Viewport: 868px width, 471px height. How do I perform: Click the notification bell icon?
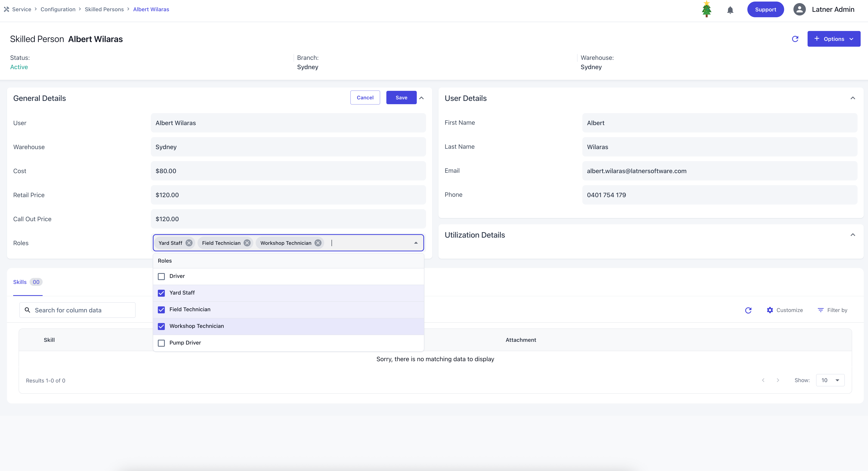tap(730, 10)
